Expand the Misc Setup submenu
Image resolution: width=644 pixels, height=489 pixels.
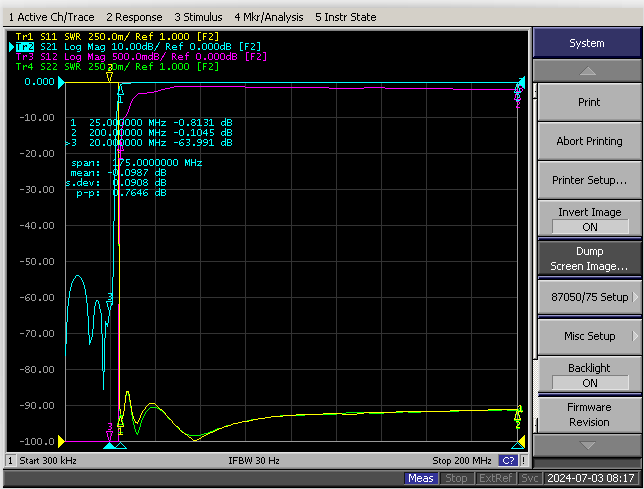click(x=590, y=336)
